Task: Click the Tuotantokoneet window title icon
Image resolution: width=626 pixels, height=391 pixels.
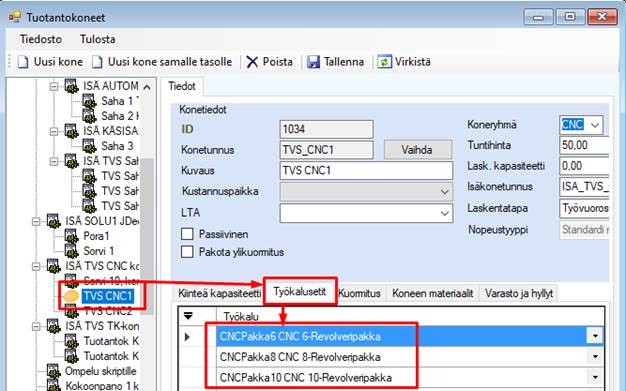Action: (14, 17)
